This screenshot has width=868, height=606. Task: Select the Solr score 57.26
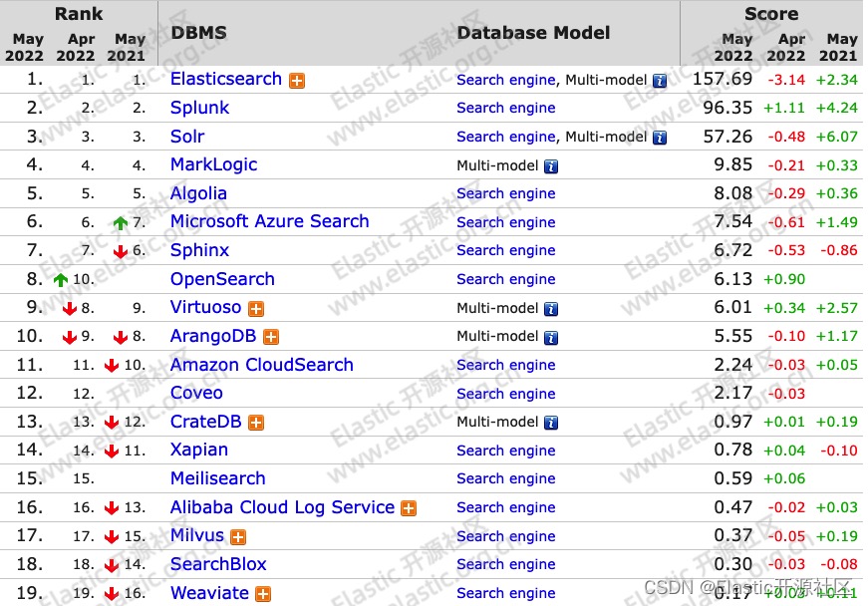pyautogui.click(x=727, y=137)
